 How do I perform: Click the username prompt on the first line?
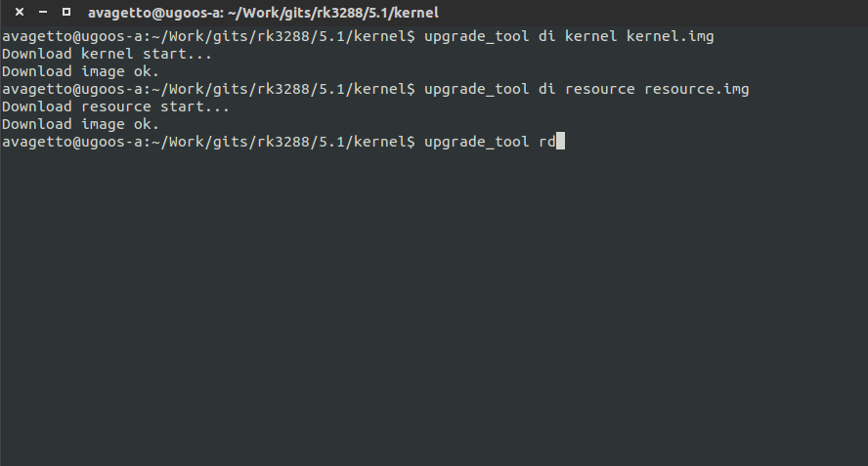click(71, 36)
